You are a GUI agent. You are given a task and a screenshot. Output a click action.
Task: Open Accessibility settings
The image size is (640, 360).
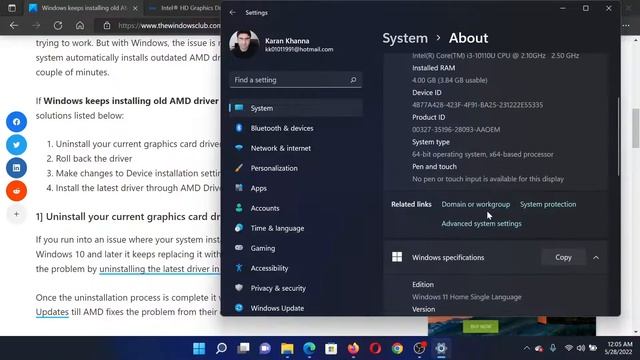coord(296,268)
